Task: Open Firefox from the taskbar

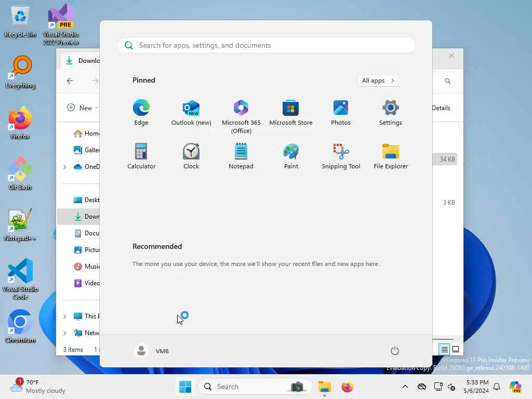Action: pyautogui.click(x=347, y=387)
